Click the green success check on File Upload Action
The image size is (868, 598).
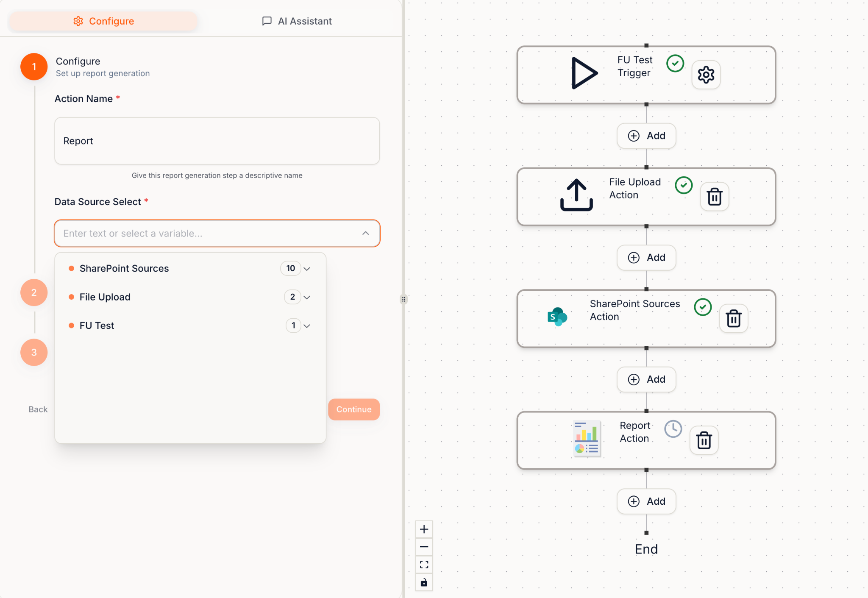click(683, 185)
